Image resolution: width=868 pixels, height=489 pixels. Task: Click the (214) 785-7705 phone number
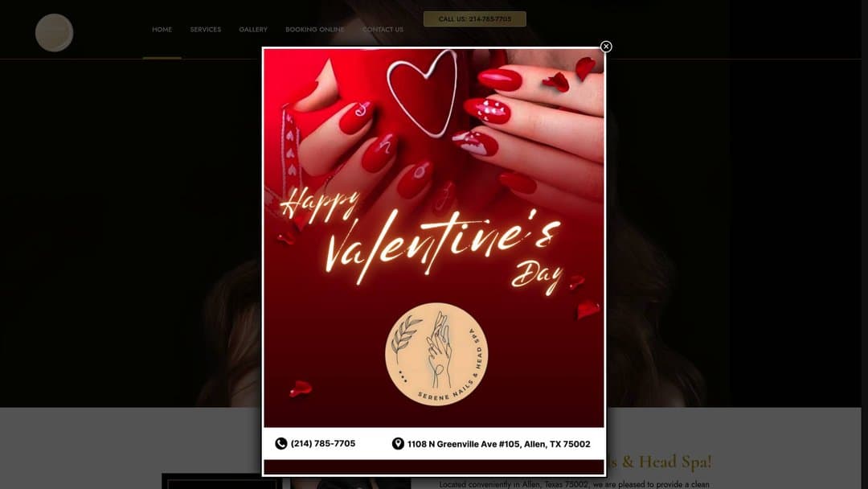click(x=323, y=444)
